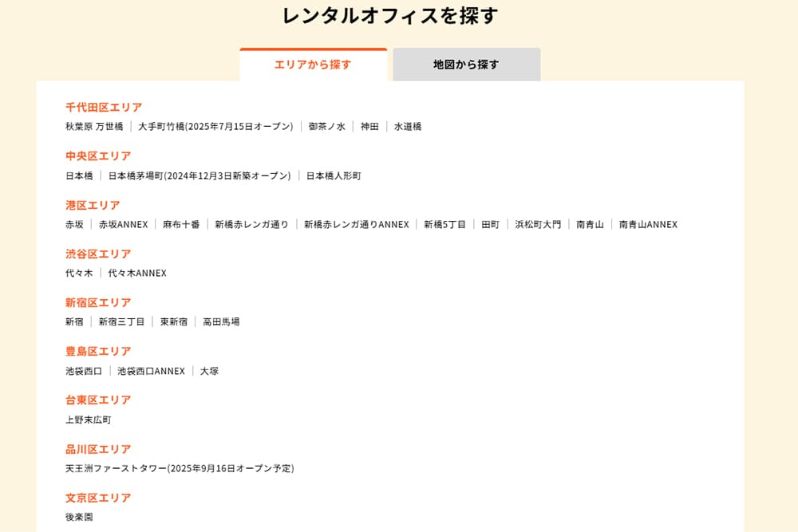Select the 新宿 office link
Image resolution: width=798 pixels, height=532 pixels.
[x=74, y=322]
